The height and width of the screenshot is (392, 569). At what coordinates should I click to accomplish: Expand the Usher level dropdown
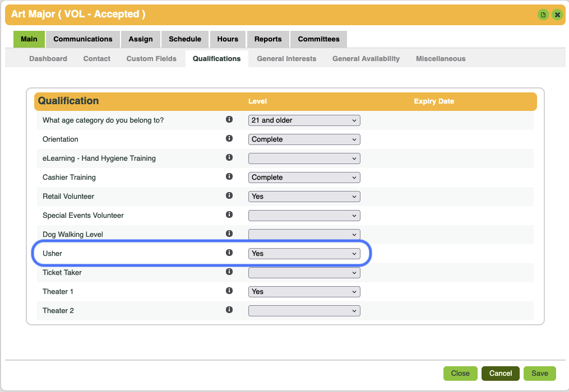point(304,254)
